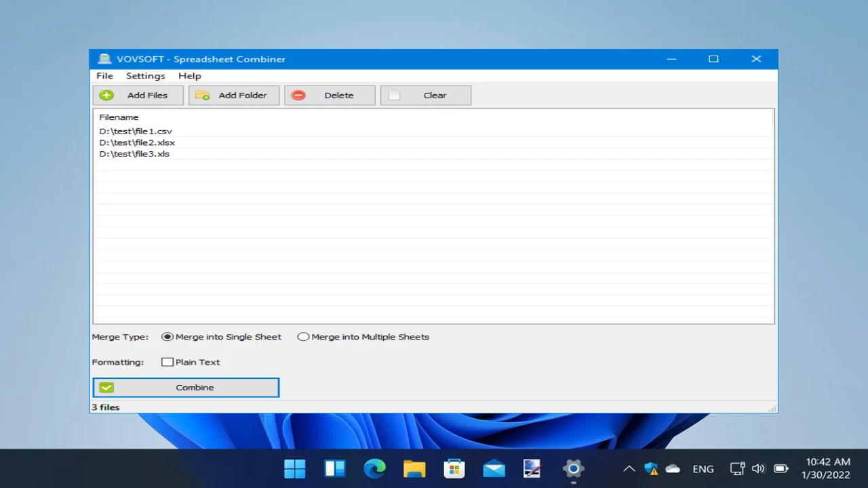
Task: Launch Microsoft Edge from the taskbar
Action: click(x=374, y=468)
